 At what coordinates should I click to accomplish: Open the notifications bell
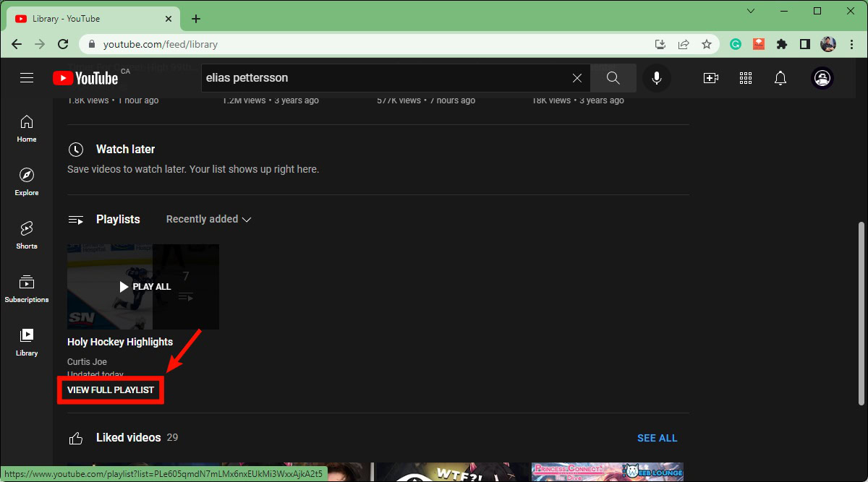coord(780,78)
